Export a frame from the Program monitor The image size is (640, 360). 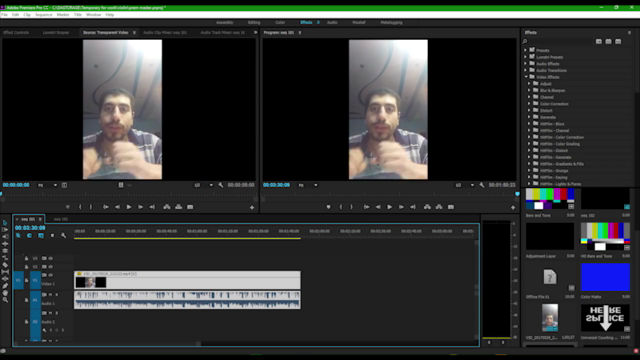click(x=451, y=207)
